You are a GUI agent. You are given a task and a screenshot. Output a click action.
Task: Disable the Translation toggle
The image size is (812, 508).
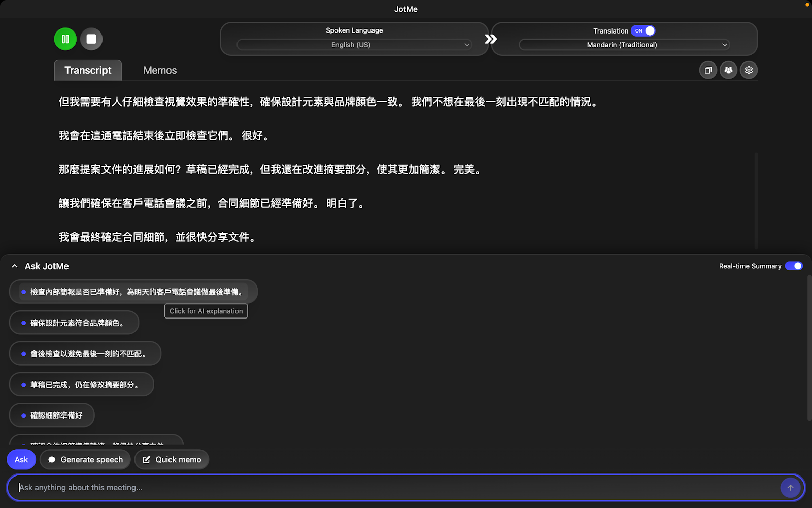coord(644,31)
